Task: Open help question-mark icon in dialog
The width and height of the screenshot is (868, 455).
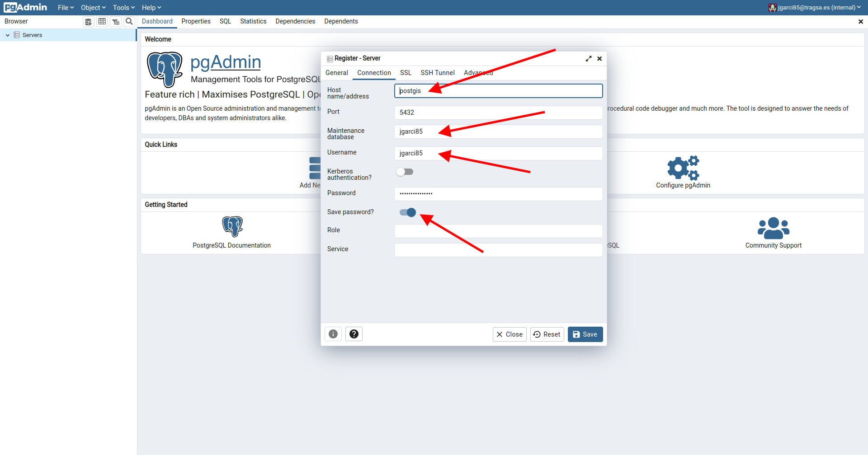Action: click(x=354, y=334)
